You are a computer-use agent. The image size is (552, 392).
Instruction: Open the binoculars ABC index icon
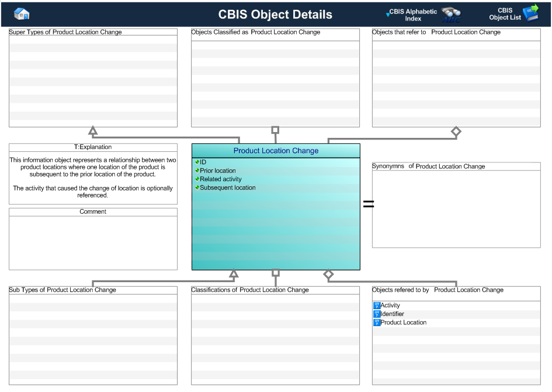[x=451, y=15]
